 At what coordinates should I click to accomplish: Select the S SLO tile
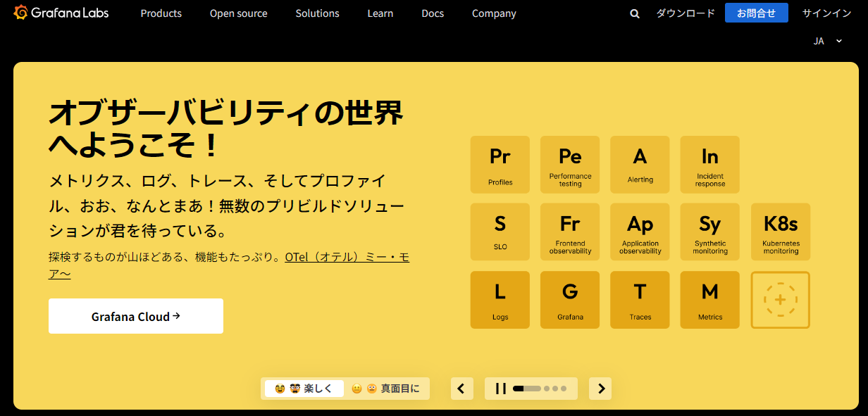[x=500, y=232]
